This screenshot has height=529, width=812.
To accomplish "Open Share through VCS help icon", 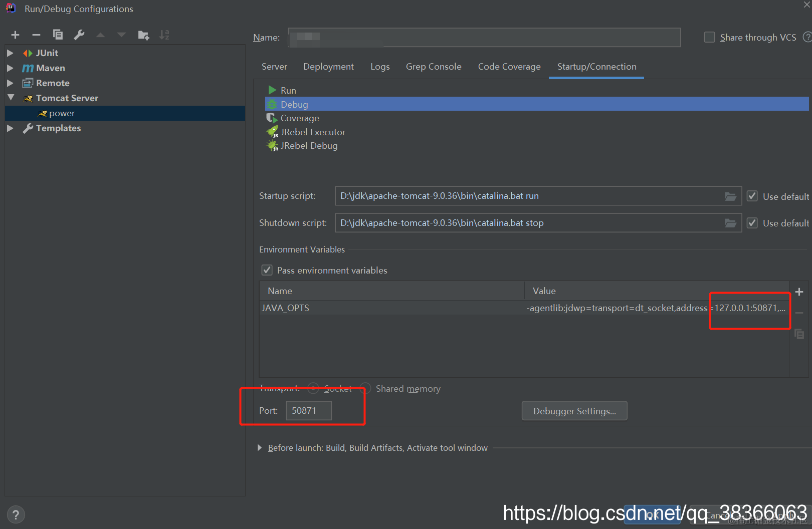I will click(807, 37).
